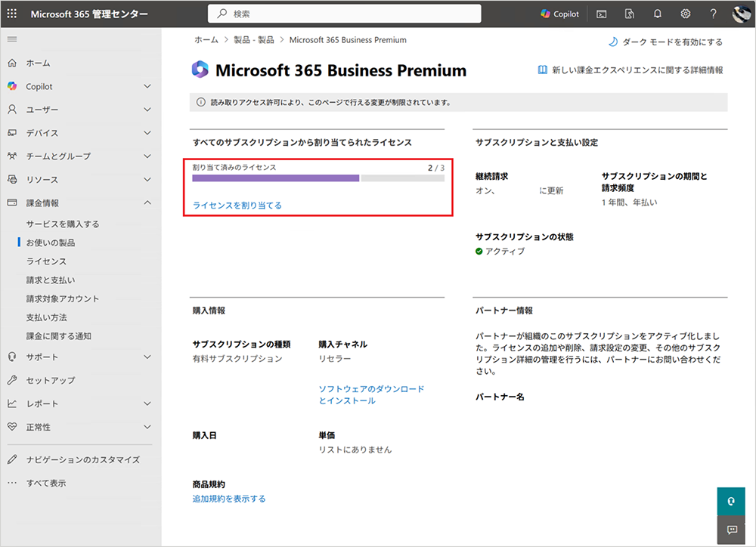Expand the チームとグループ chevron
Image resolution: width=756 pixels, height=547 pixels.
[x=147, y=156]
